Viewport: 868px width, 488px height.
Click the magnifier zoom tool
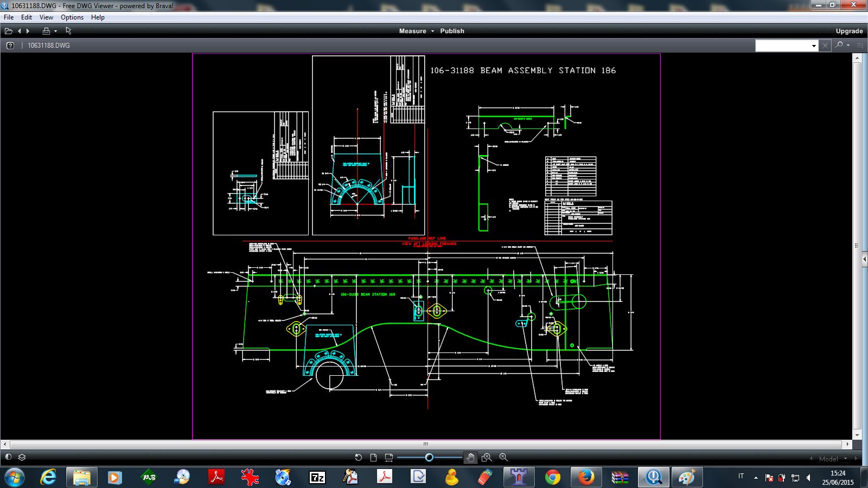(x=503, y=457)
